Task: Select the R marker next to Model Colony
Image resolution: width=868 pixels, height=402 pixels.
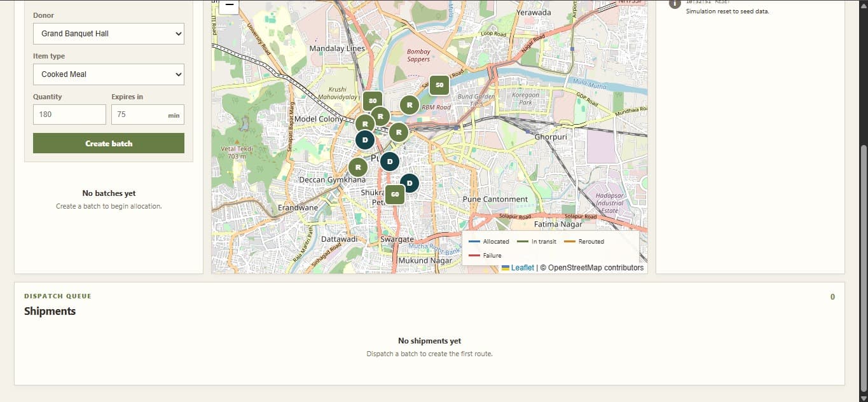Action: (x=365, y=123)
